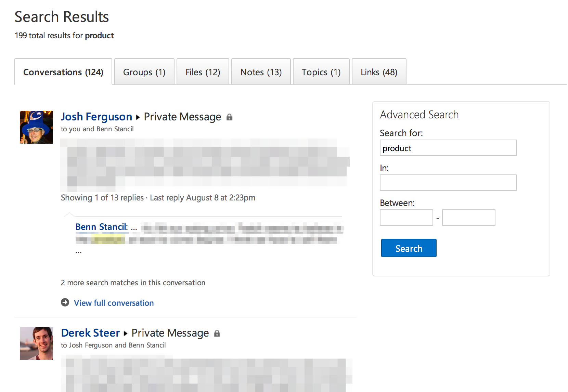The height and width of the screenshot is (392, 568).
Task: Click Josh Ferguson's Private Message title
Action: click(x=182, y=117)
